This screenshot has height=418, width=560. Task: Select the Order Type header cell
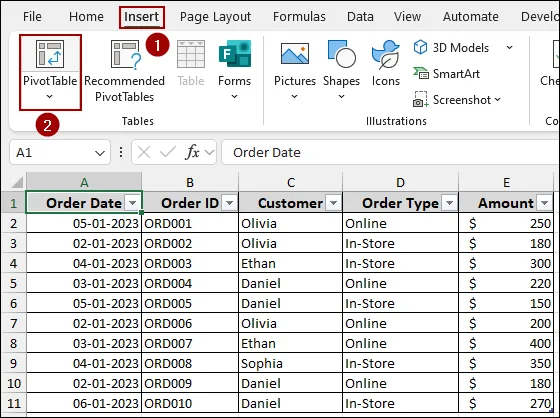pos(400,203)
